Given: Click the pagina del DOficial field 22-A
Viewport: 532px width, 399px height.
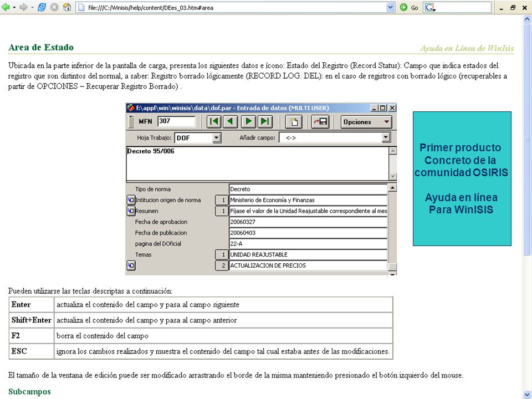Looking at the screenshot, I should pos(308,244).
